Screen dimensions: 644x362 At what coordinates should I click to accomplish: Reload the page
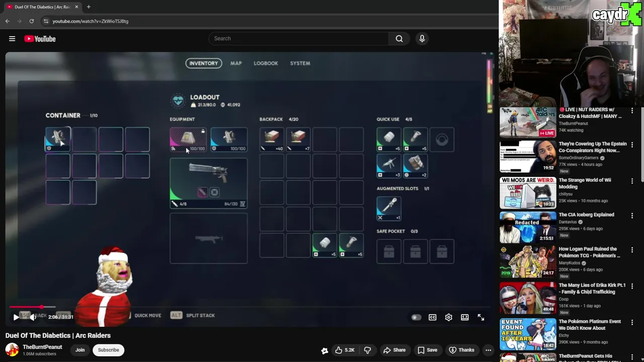pos(32,21)
